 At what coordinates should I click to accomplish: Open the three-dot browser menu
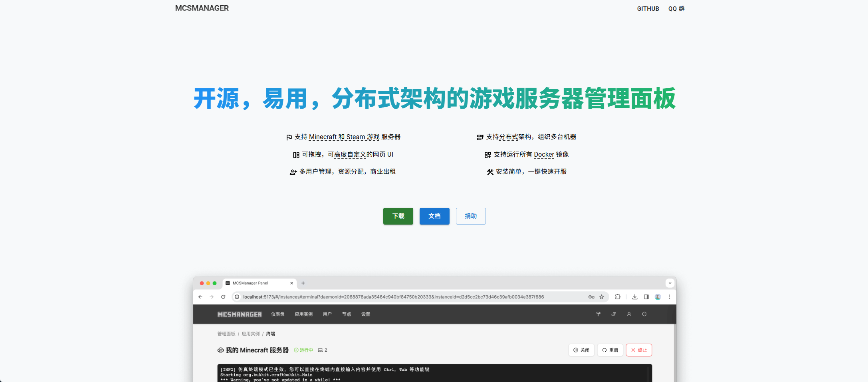tap(670, 297)
